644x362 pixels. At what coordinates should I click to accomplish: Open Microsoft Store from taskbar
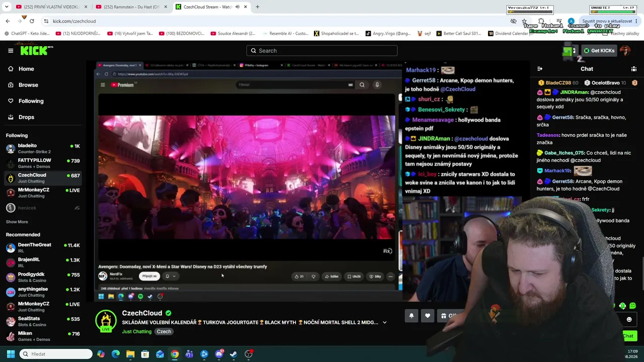coord(145,354)
